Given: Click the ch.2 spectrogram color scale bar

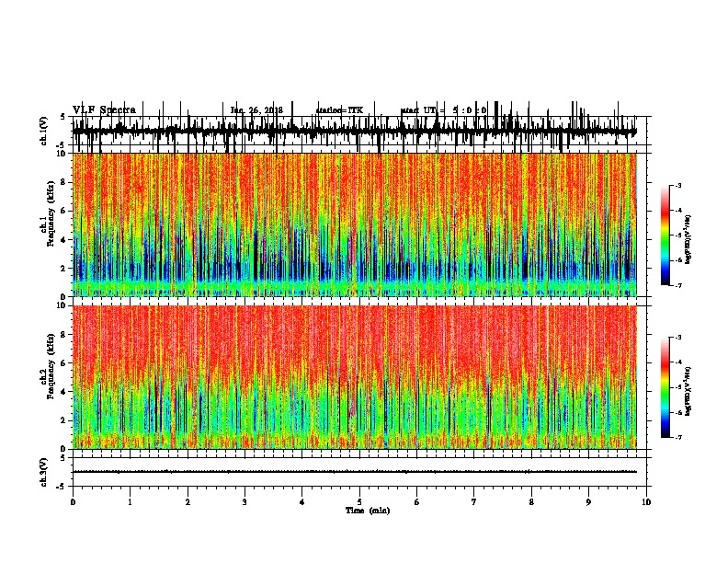Looking at the screenshot, I should (x=665, y=387).
